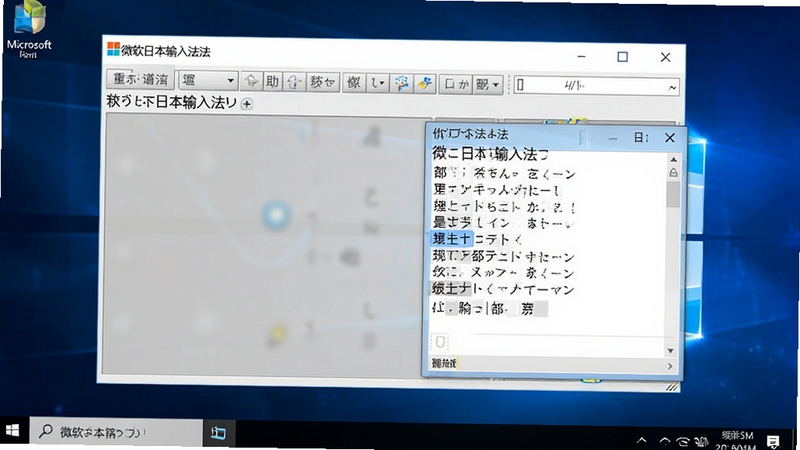Click the round plus icon beside the heading

pyautogui.click(x=247, y=104)
